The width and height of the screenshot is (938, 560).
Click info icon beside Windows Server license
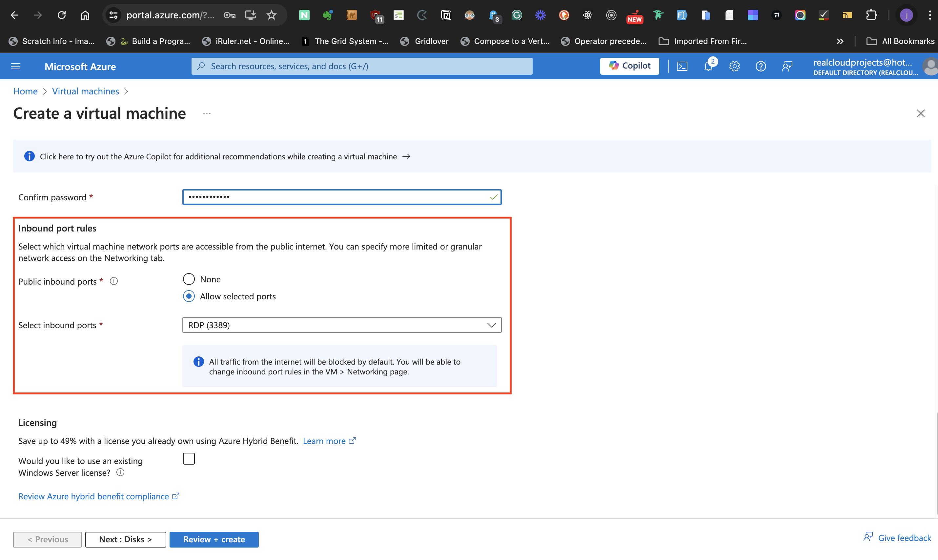(x=120, y=472)
